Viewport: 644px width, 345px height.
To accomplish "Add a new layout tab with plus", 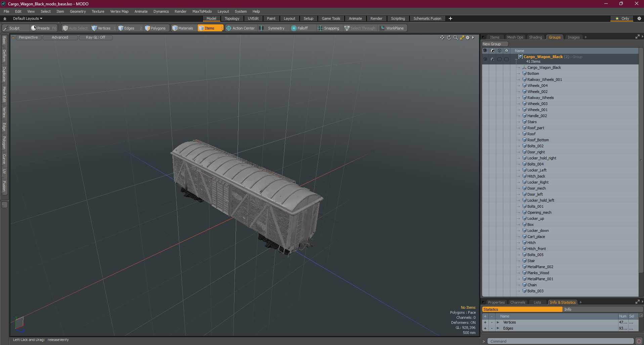I will coord(450,18).
